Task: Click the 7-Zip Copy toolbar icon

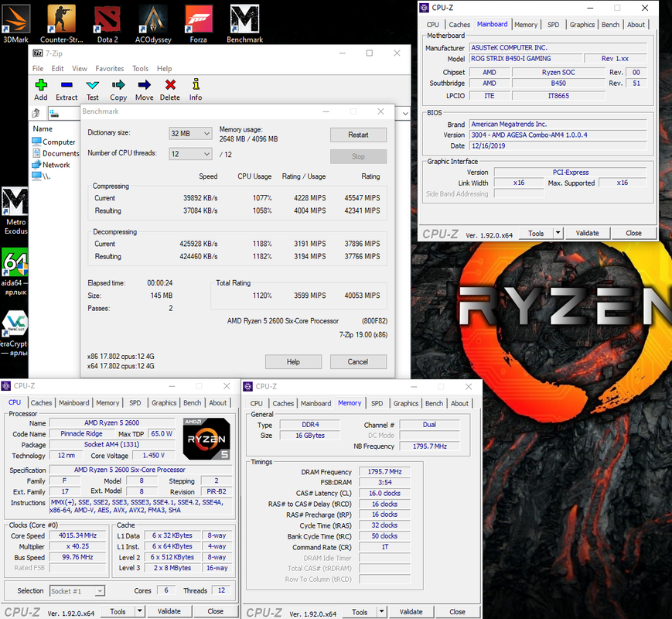Action: pyautogui.click(x=118, y=90)
